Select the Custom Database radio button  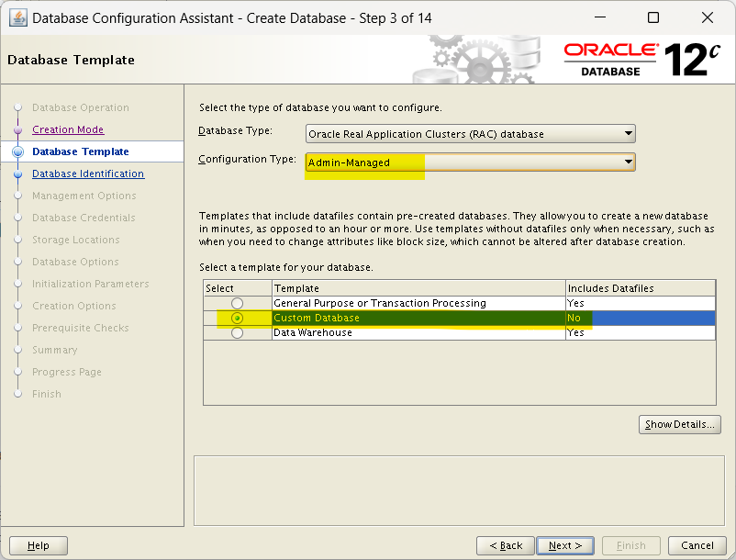(x=237, y=318)
